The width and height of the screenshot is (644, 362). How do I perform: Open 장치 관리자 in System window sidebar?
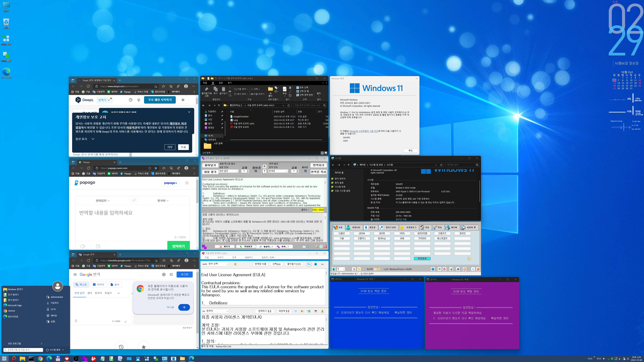coord(340,179)
